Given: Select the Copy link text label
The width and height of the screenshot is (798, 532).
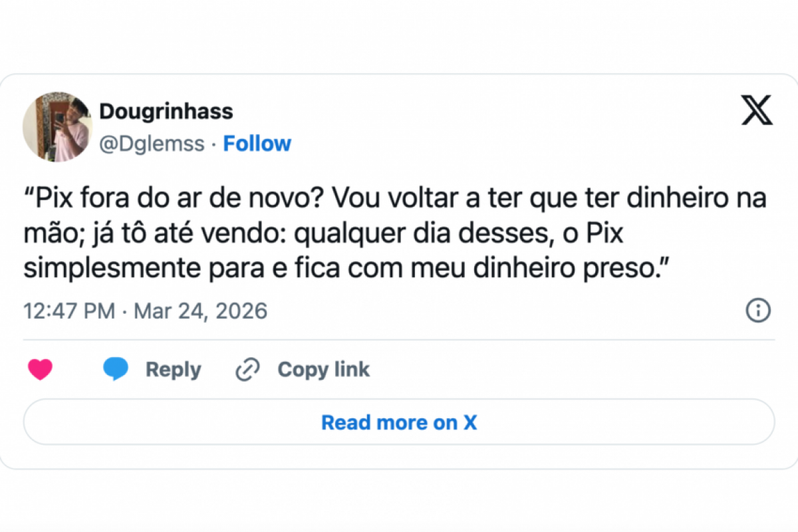Looking at the screenshot, I should click(x=323, y=369).
